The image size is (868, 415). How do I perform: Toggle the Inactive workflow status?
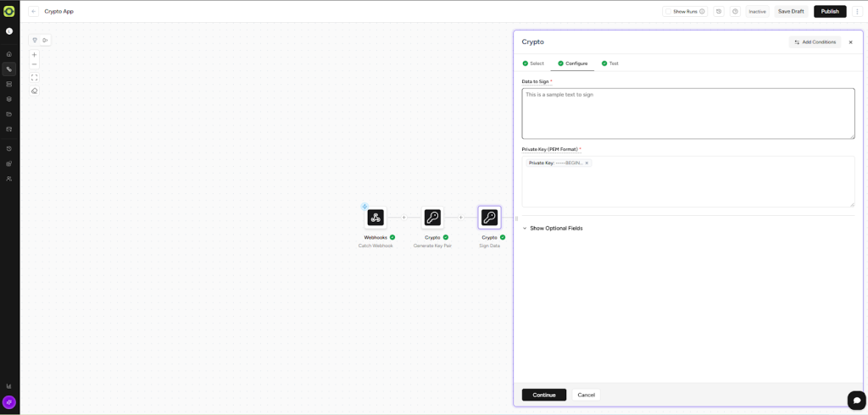[x=757, y=12]
